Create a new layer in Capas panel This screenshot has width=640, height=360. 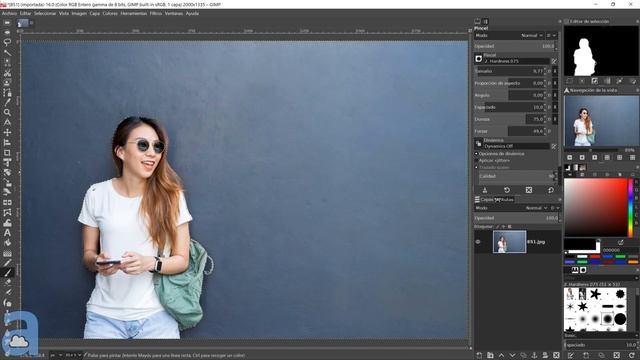(x=479, y=356)
